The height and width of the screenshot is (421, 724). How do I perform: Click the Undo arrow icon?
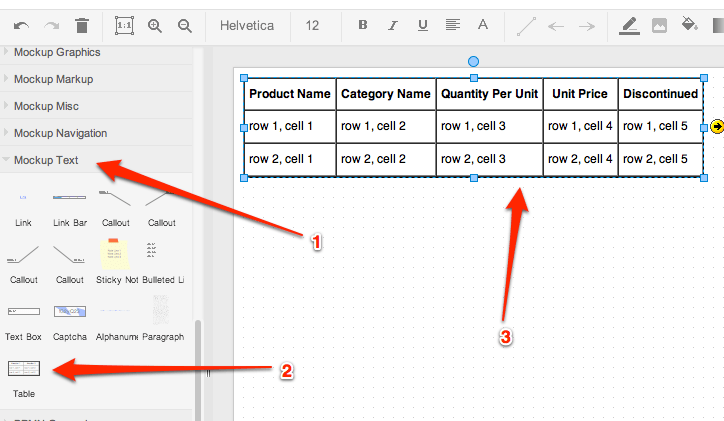[x=21, y=25]
